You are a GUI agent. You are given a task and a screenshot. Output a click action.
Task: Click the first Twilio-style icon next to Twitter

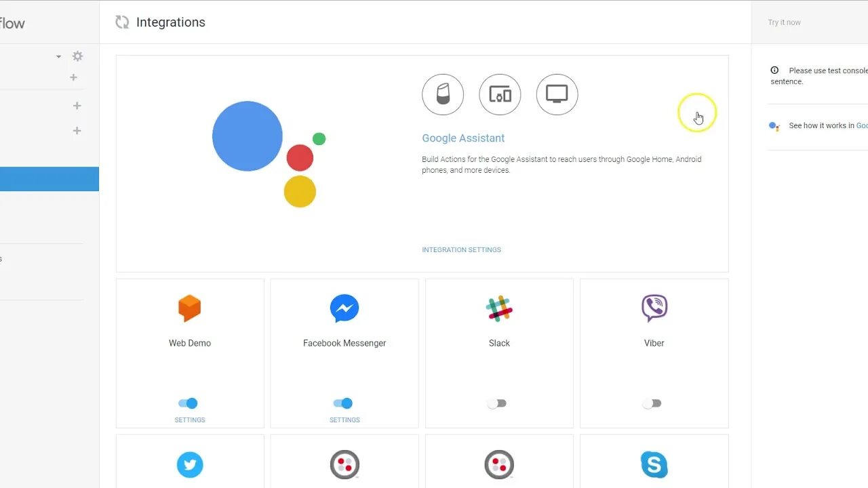(x=344, y=465)
